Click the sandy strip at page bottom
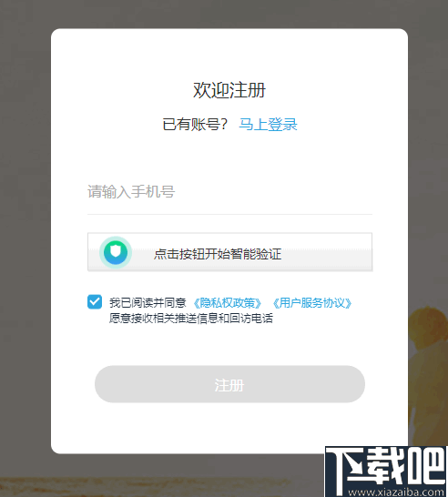Screen dimensions: 448x497 coord(158,487)
